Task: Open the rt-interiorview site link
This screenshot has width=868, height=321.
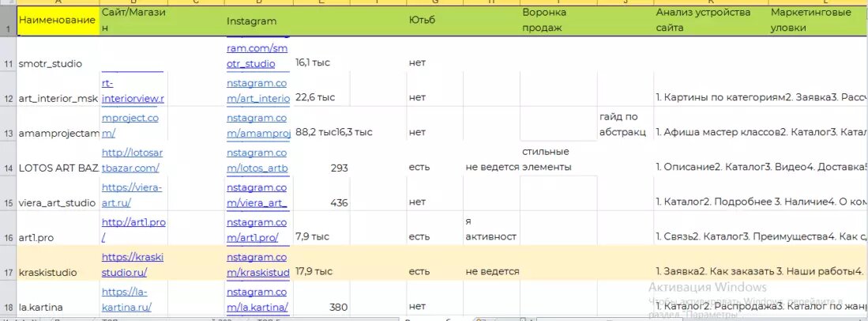Action: 133,91
